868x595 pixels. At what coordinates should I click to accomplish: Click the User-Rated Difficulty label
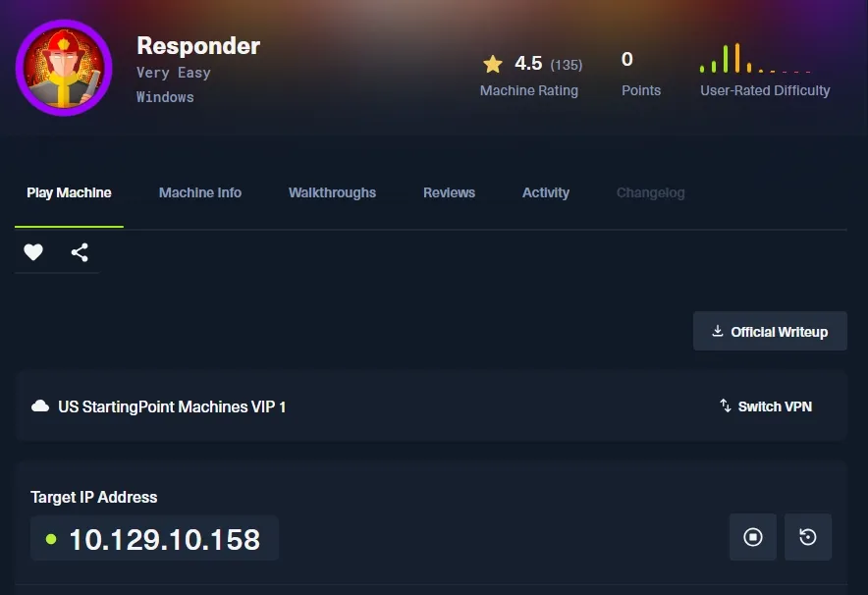coord(765,90)
